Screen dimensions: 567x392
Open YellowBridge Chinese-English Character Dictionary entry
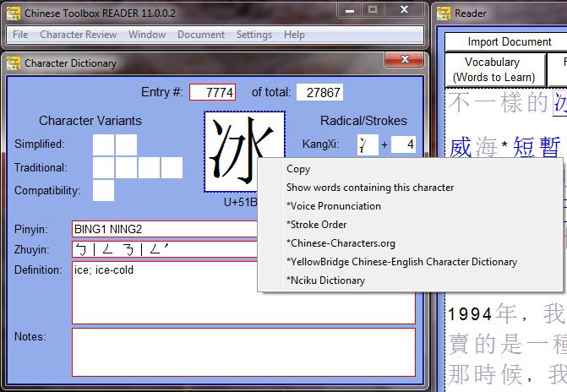410,261
